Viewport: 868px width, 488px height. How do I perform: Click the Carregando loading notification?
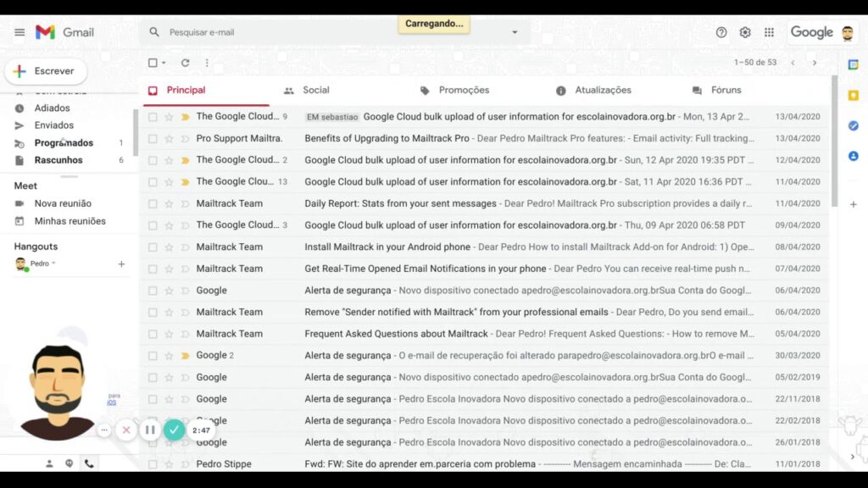point(434,24)
